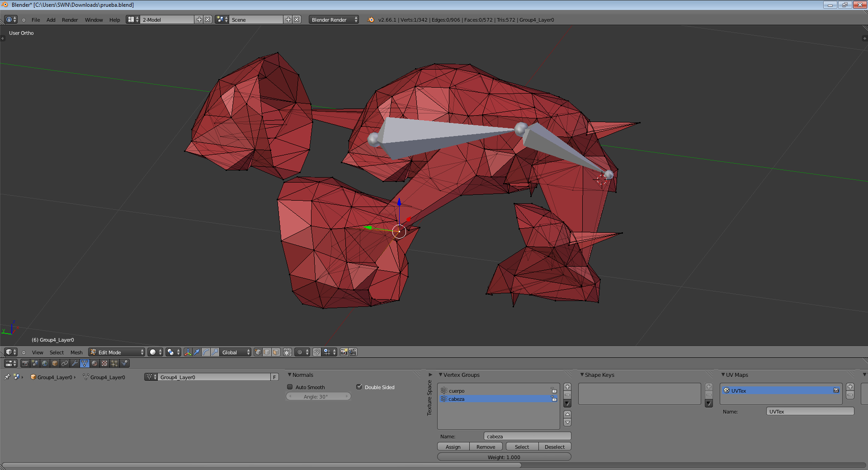Open the Render properties camera tab

25,363
